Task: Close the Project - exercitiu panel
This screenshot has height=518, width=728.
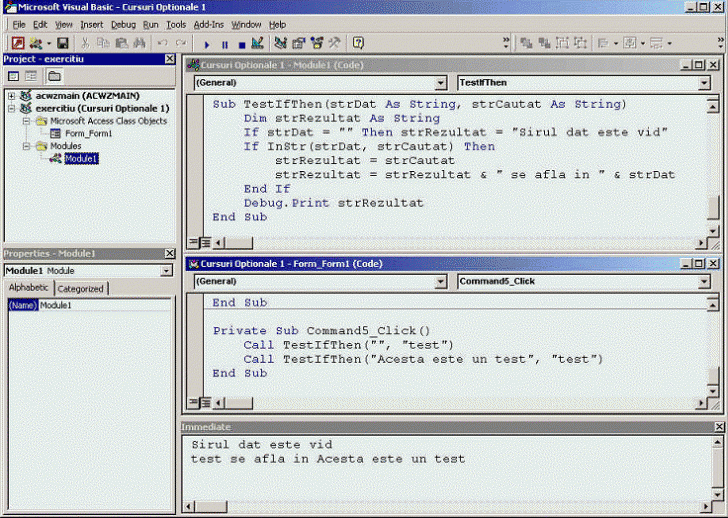Action: pos(169,59)
